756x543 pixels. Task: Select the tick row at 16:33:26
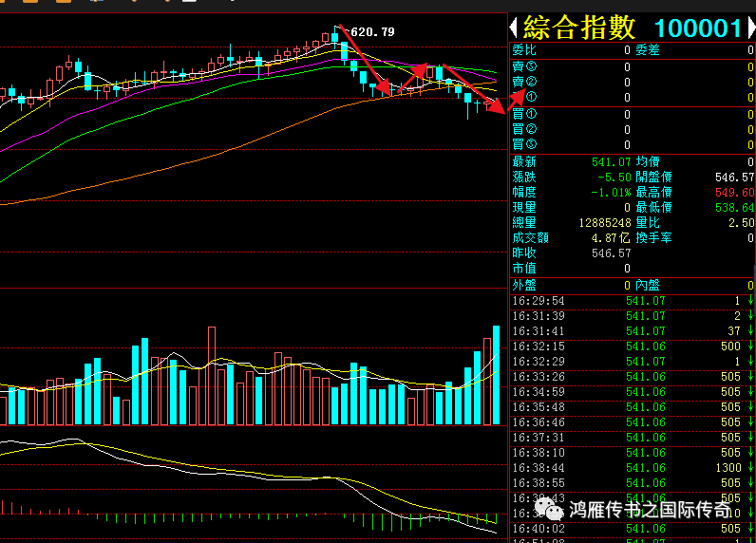(x=633, y=377)
